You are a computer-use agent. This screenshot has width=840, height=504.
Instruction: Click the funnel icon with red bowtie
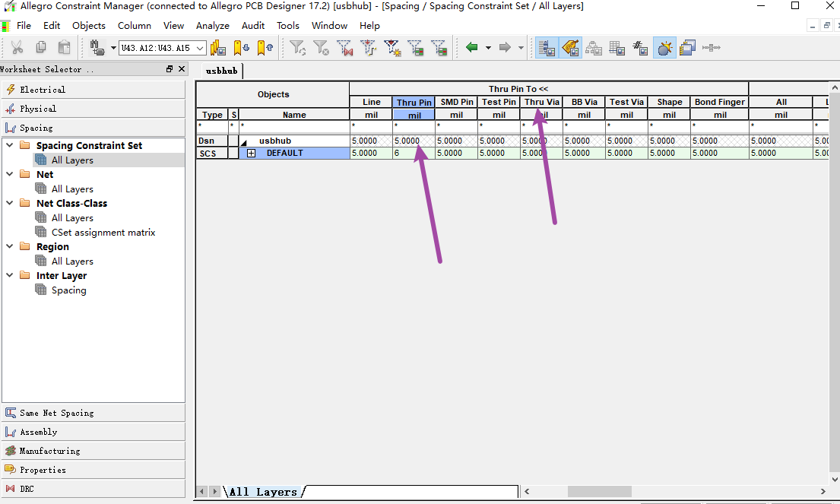[344, 48]
